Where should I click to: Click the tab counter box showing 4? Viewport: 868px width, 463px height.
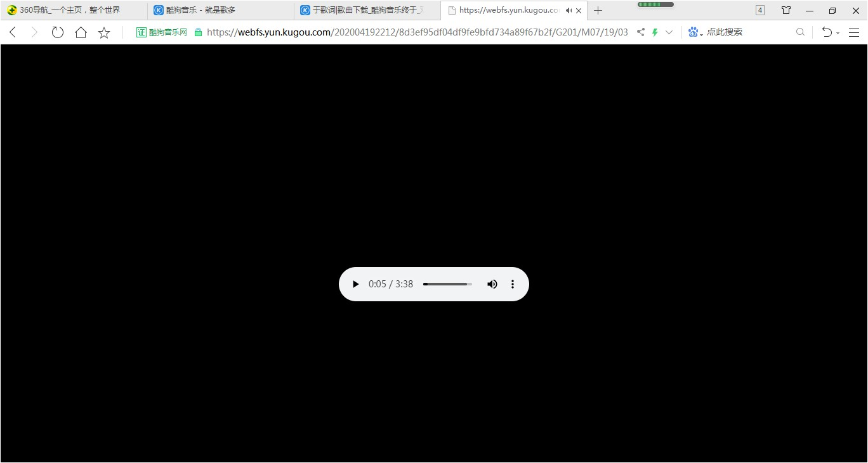(x=760, y=10)
